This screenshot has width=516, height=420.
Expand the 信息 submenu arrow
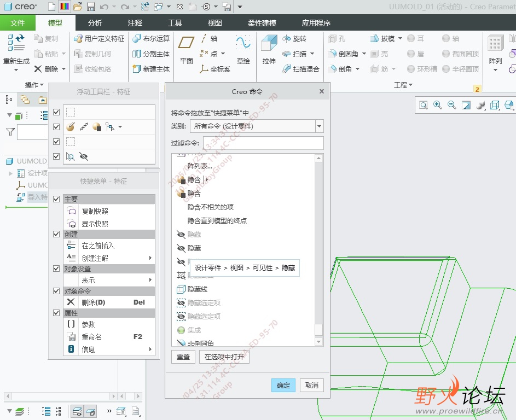click(150, 349)
